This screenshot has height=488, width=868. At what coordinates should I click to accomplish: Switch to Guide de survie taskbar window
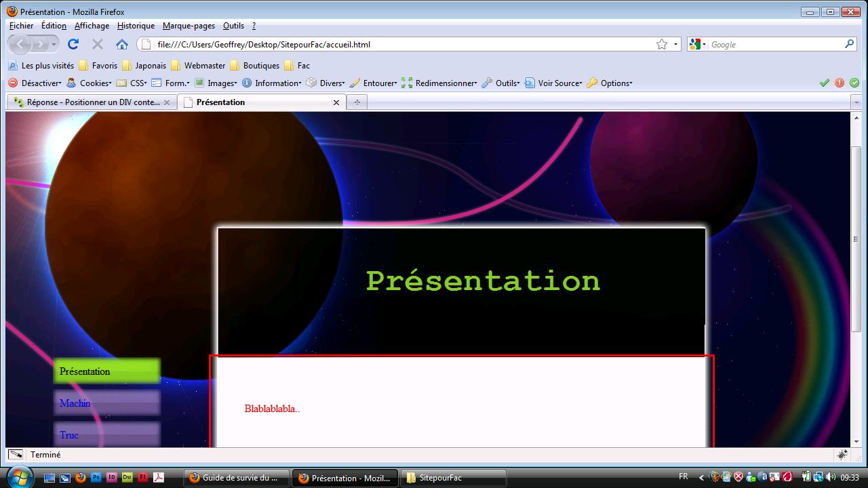[237, 478]
